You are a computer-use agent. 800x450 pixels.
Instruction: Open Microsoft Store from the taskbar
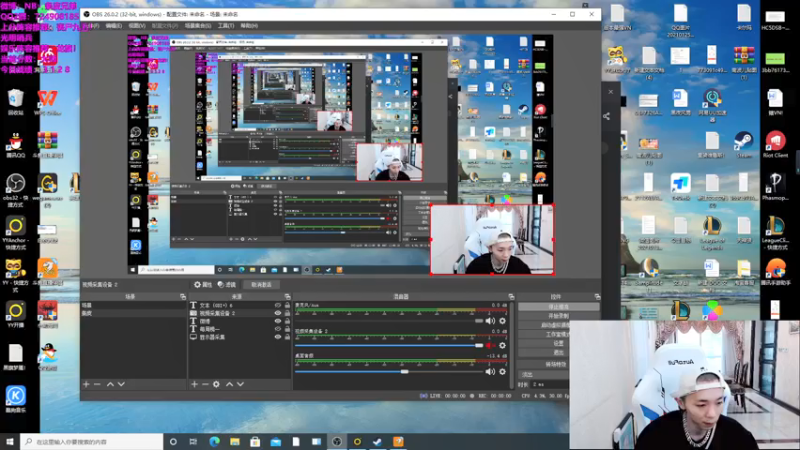tap(255, 442)
